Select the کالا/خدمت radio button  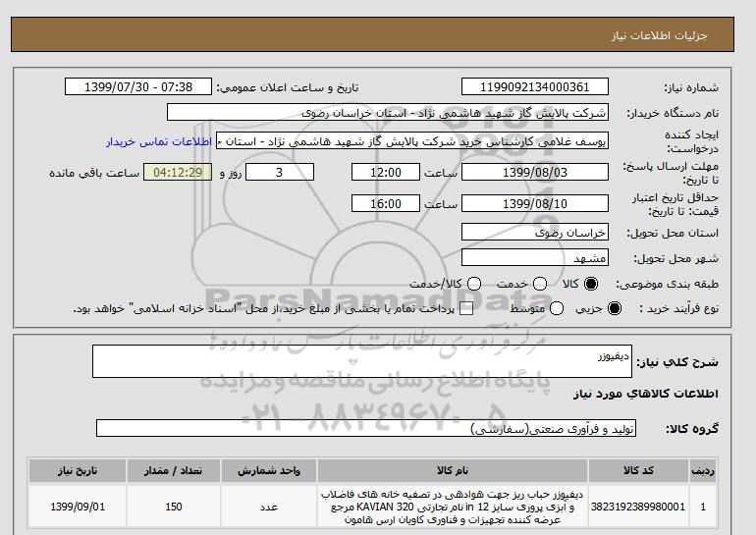tap(474, 284)
